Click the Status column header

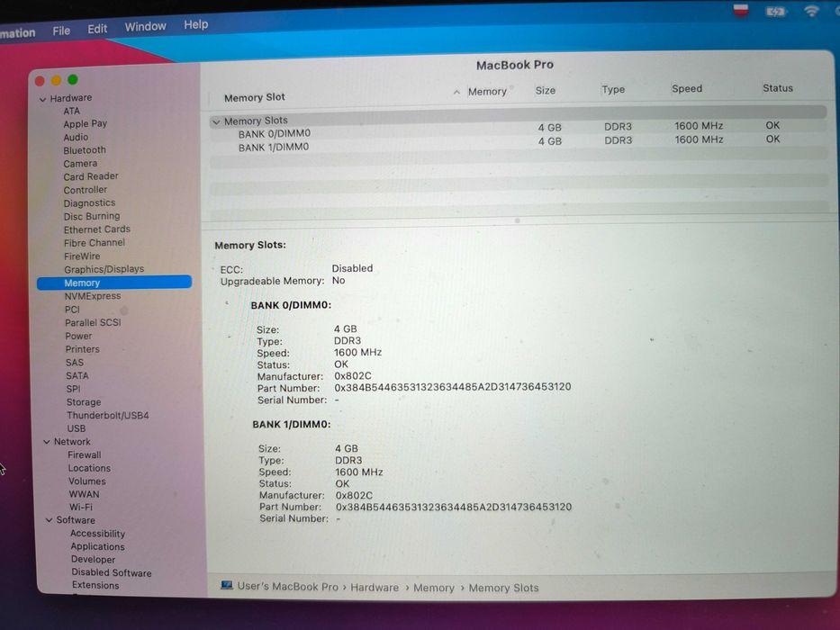[x=777, y=88]
